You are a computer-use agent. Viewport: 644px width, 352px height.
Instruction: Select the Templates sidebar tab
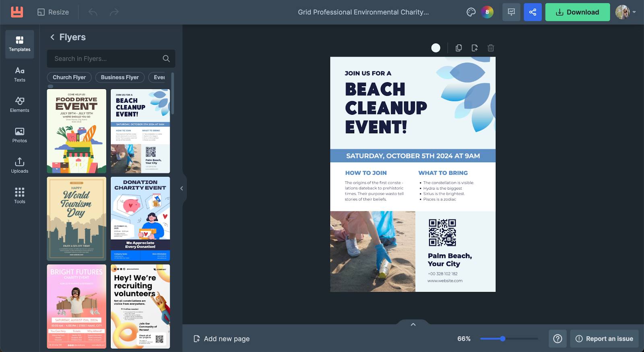[20, 44]
